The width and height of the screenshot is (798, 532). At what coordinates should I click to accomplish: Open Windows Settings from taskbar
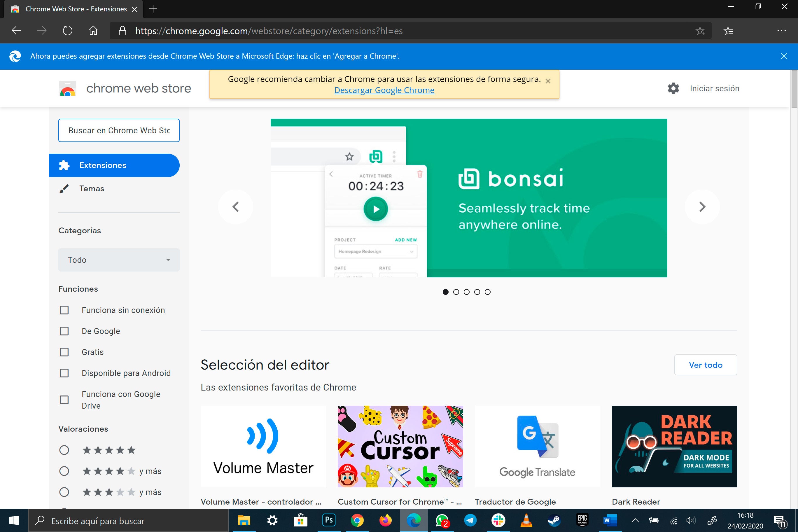272,520
